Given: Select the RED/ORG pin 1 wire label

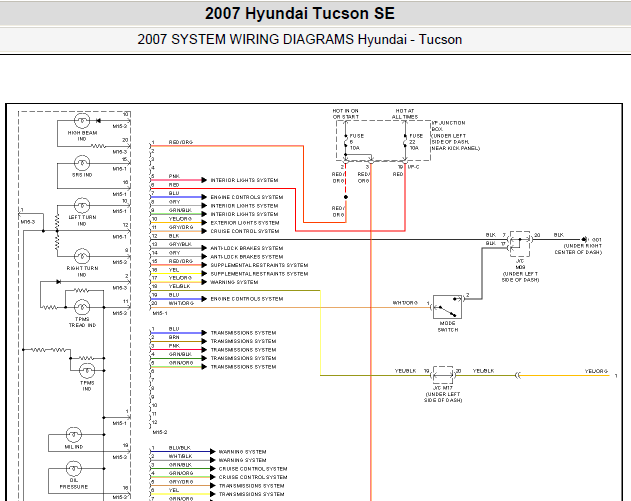Looking at the screenshot, I should point(181,142).
